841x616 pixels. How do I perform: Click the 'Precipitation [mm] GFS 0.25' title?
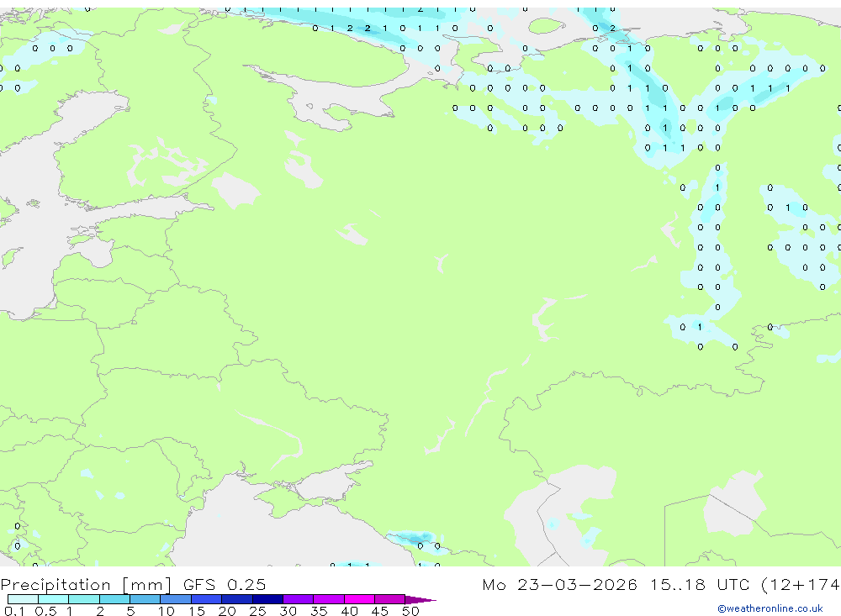click(x=133, y=584)
